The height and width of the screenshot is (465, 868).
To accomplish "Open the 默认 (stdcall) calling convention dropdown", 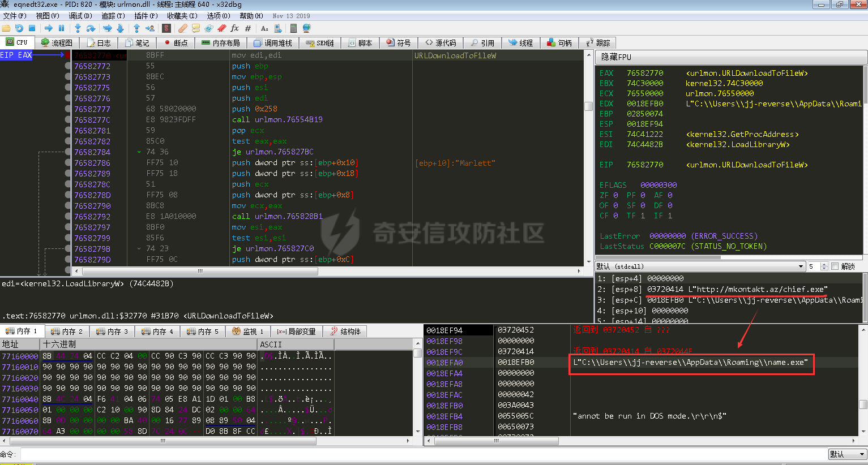I will coord(700,266).
